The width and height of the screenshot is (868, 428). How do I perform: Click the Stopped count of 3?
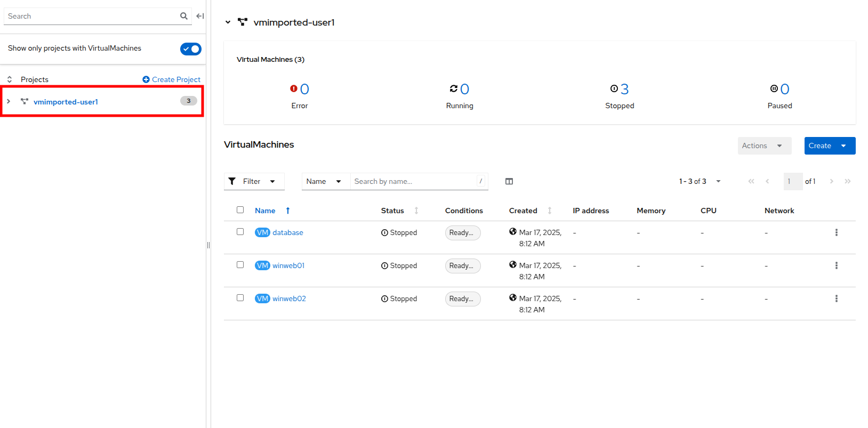(x=624, y=89)
